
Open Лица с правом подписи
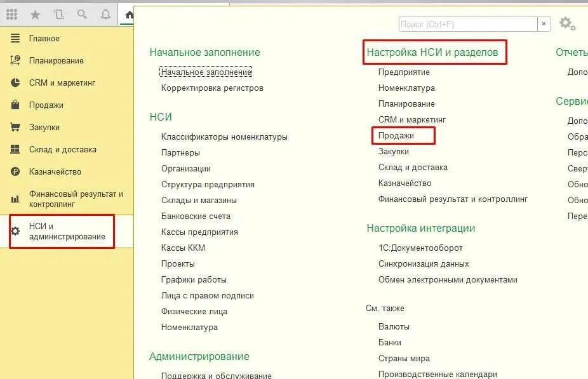coord(208,295)
